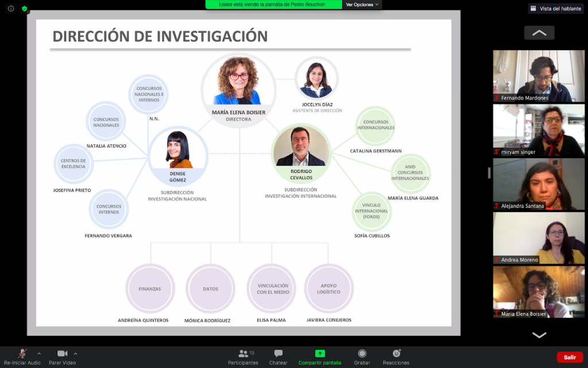This screenshot has width=588, height=368.
Task: Click the divider handle beside the video panel
Action: pos(489,172)
